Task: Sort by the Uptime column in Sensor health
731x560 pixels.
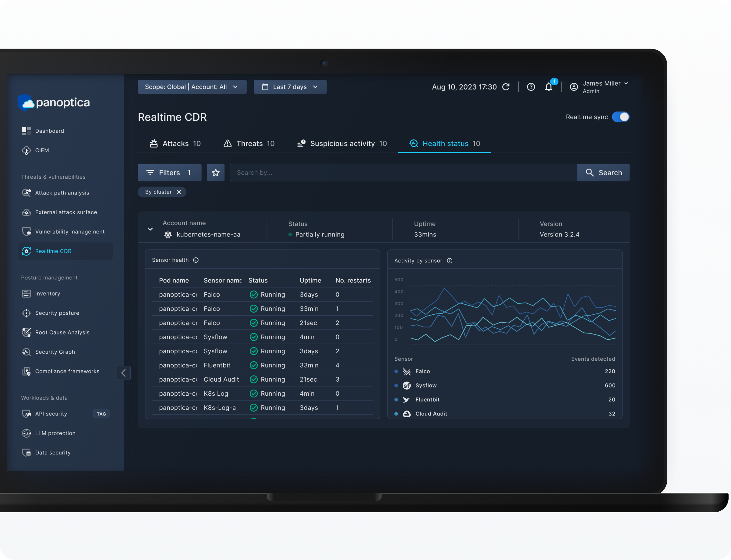Action: point(310,281)
